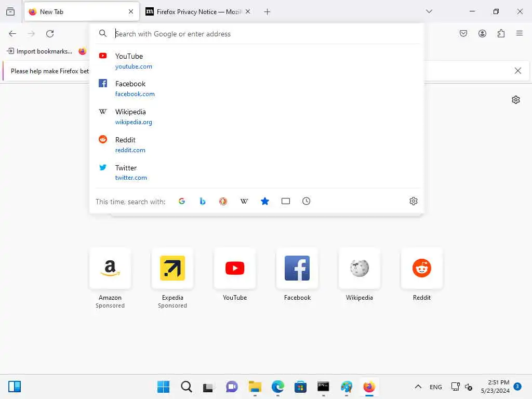Go forward one page

31,34
